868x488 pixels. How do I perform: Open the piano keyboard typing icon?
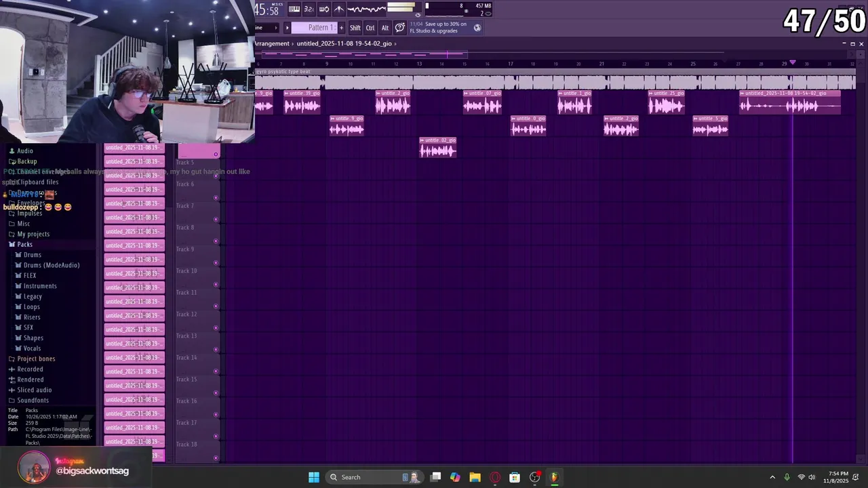294,9
